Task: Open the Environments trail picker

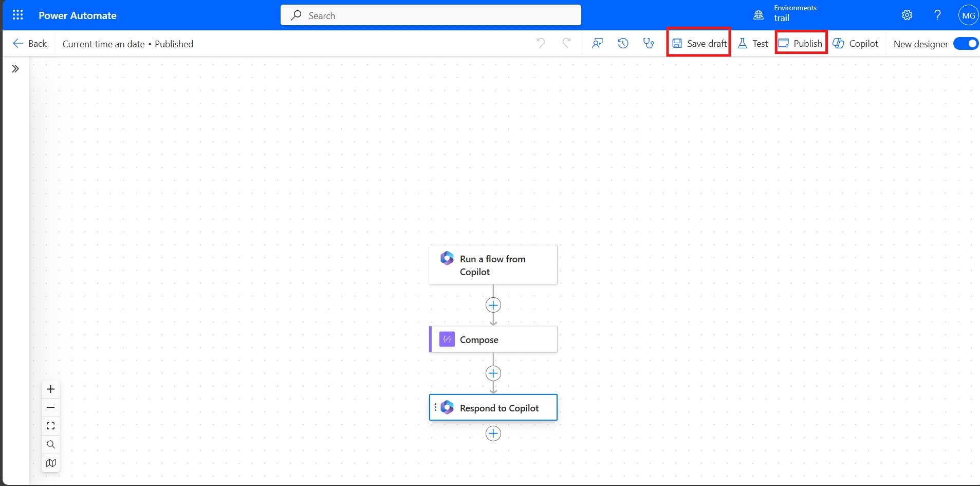Action: (x=785, y=14)
